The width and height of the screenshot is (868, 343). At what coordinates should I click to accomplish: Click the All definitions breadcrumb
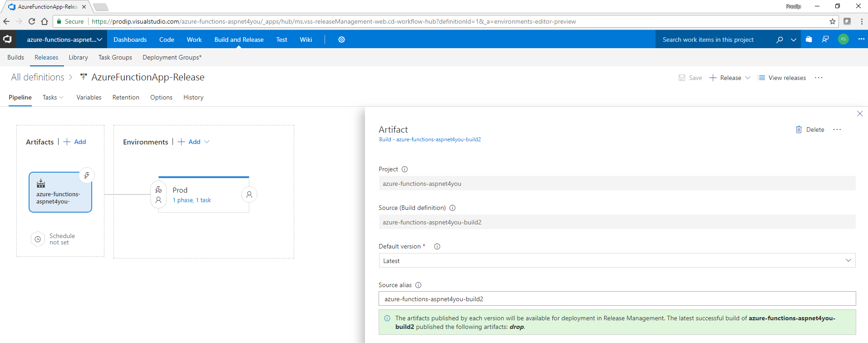[x=38, y=77]
